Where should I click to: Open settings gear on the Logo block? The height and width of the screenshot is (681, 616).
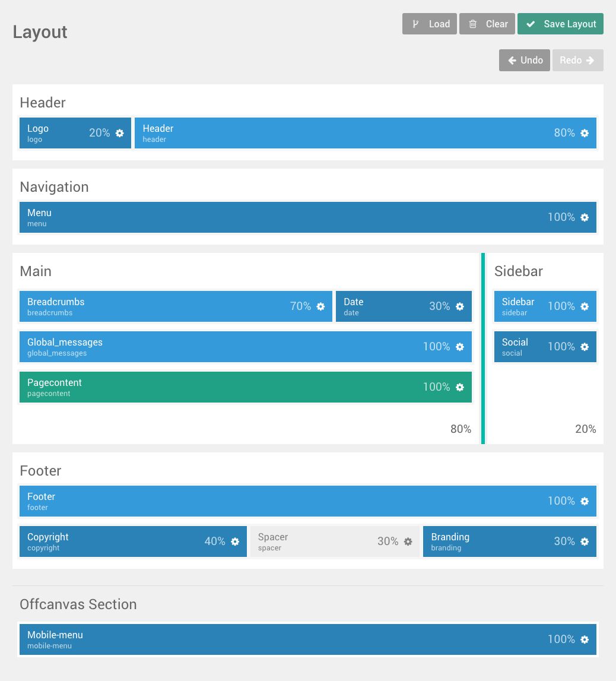point(119,133)
